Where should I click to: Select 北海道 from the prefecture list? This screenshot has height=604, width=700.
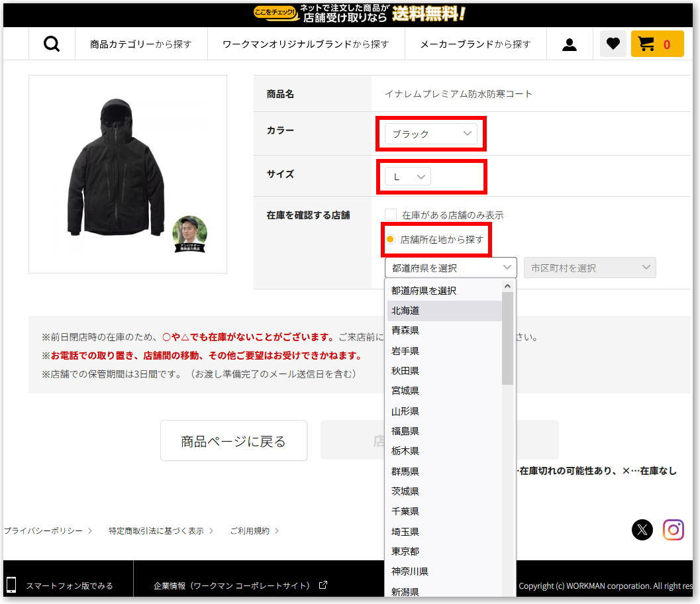click(x=444, y=311)
